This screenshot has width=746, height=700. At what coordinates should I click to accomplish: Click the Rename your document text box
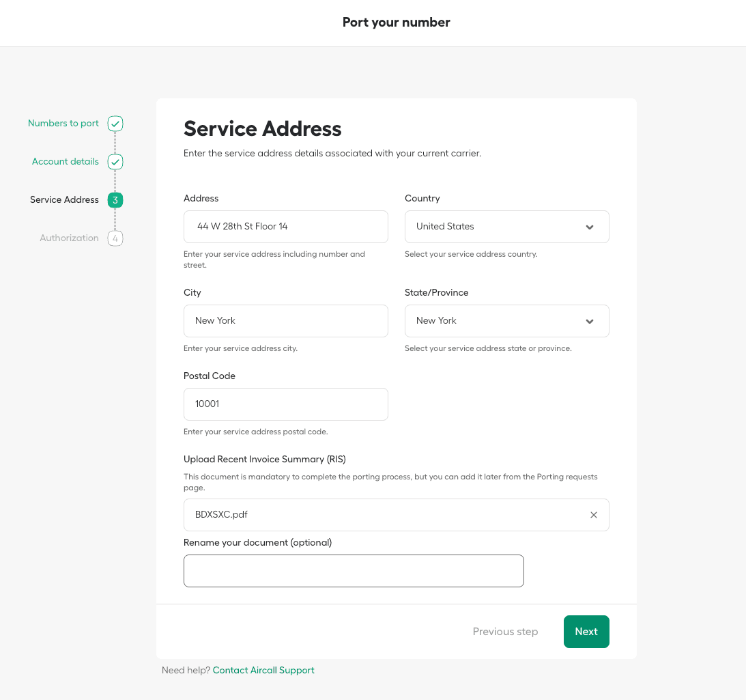click(354, 571)
